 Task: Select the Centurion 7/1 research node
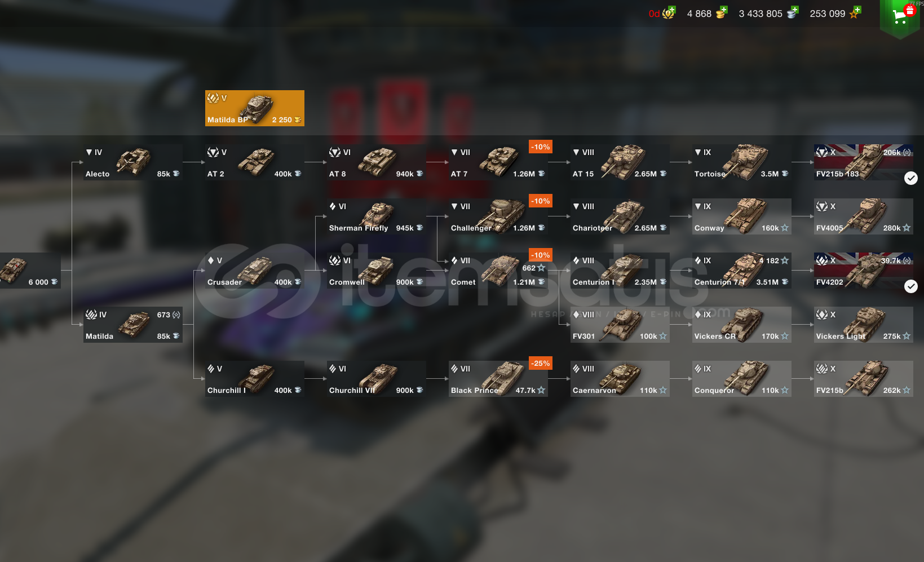tap(742, 271)
